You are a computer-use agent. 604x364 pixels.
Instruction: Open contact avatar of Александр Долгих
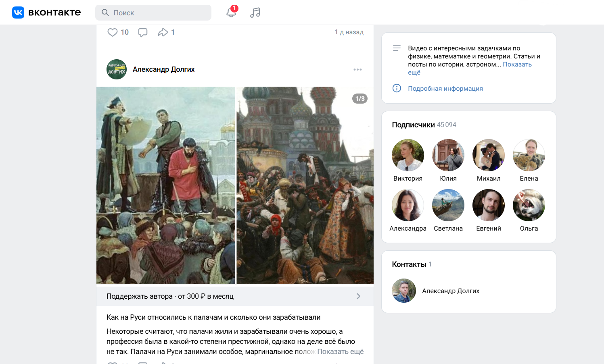[x=404, y=291]
